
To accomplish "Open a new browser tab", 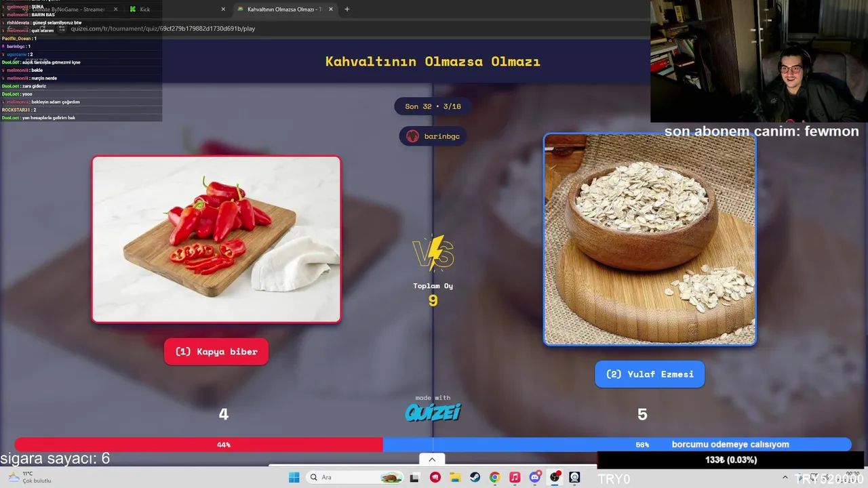I will tap(347, 9).
